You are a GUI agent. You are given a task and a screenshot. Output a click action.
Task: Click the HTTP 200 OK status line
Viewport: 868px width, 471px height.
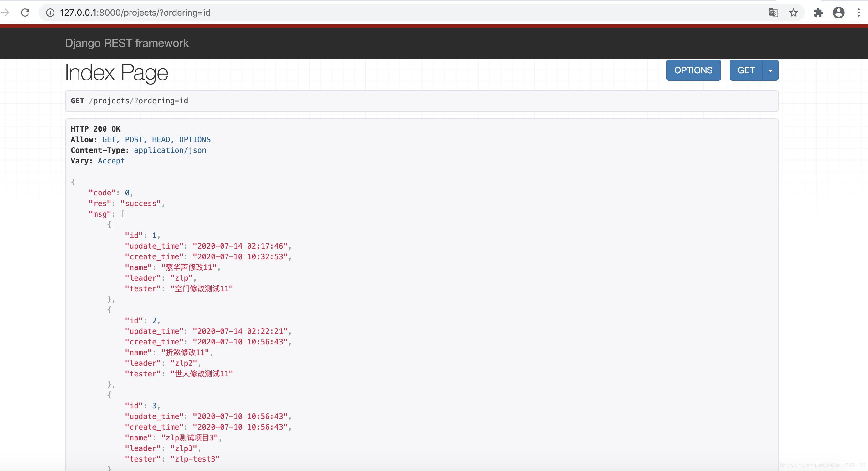(x=95, y=129)
